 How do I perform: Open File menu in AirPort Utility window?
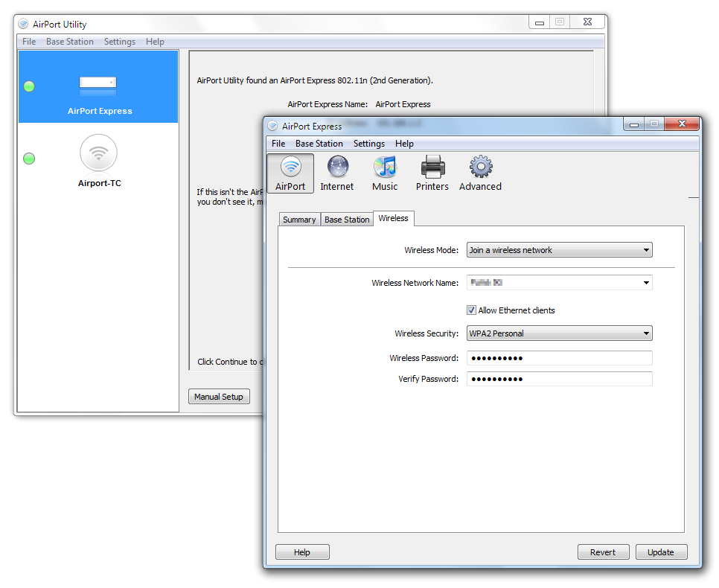pyautogui.click(x=29, y=41)
